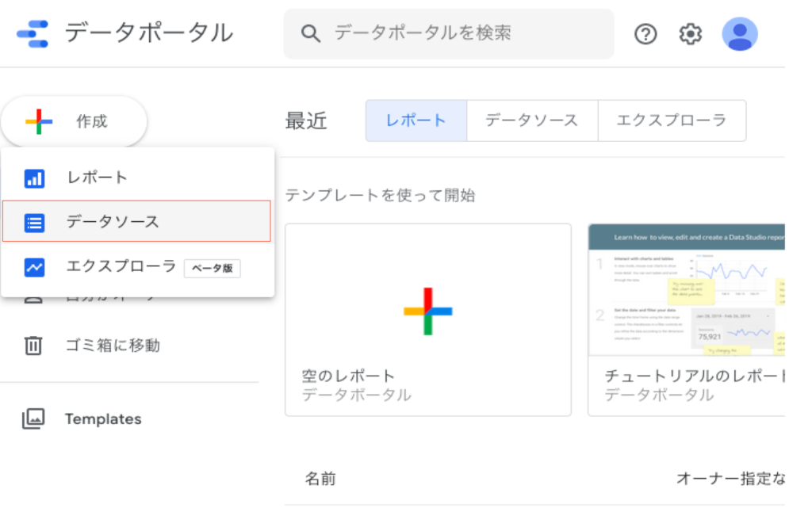
Task: Click the search magnifier icon
Action: [x=311, y=34]
